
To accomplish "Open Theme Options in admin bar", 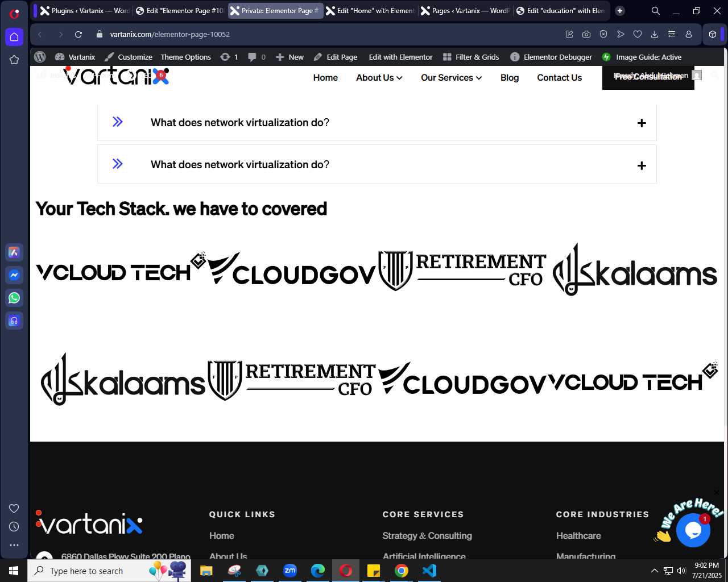I will pyautogui.click(x=185, y=57).
